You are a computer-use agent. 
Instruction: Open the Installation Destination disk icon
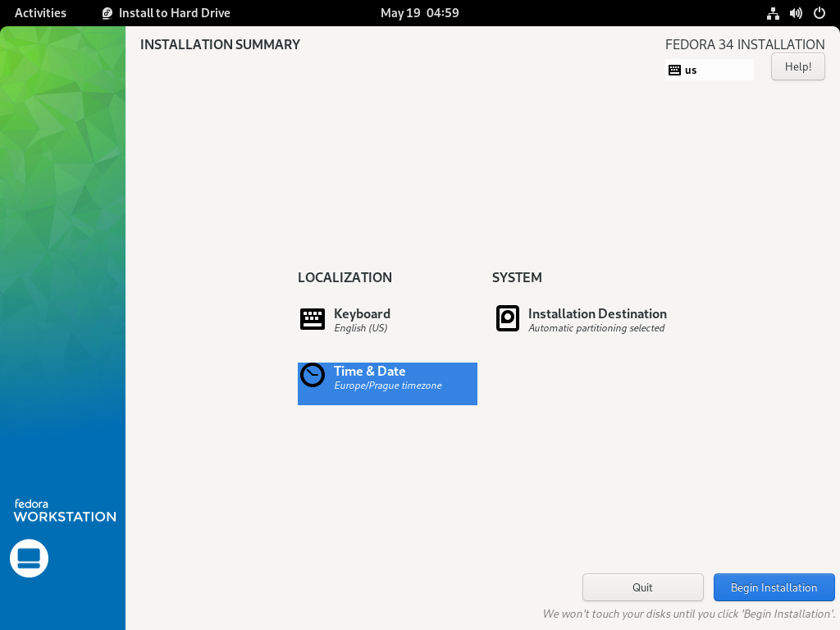click(507, 319)
